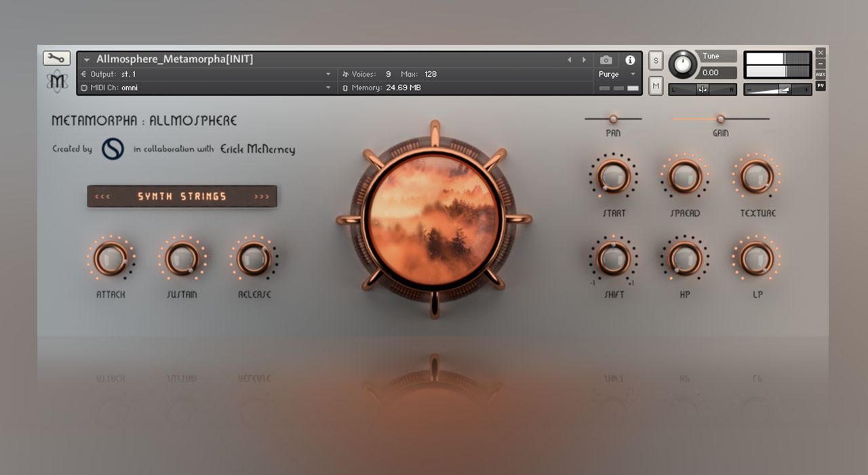
Task: Click the PV performance view icon
Action: (x=821, y=85)
